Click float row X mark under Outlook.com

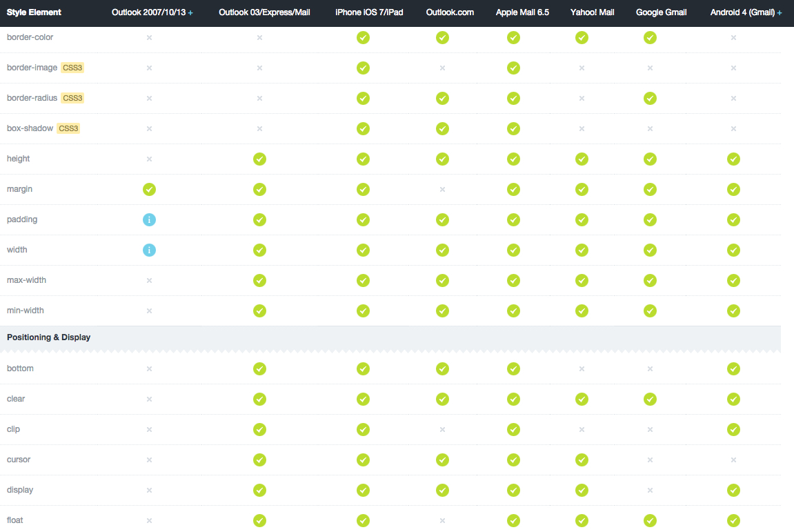[443, 520]
